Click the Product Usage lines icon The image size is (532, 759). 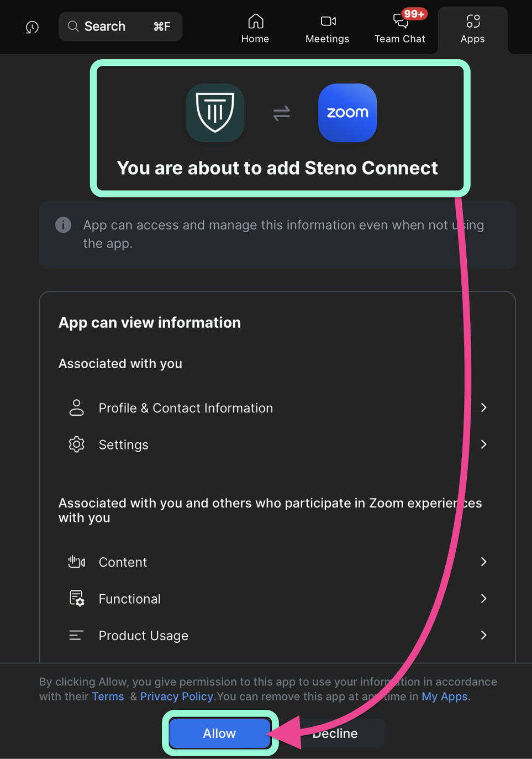point(76,635)
